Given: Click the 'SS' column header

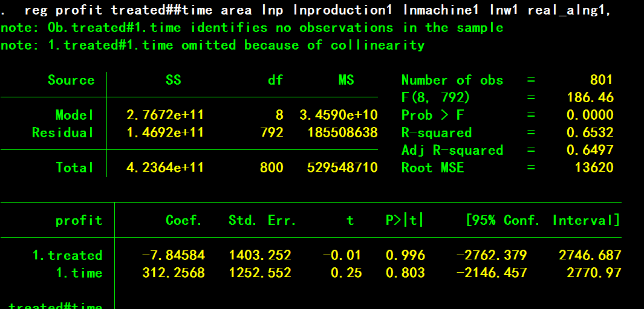Looking at the screenshot, I should pyautogui.click(x=173, y=80).
